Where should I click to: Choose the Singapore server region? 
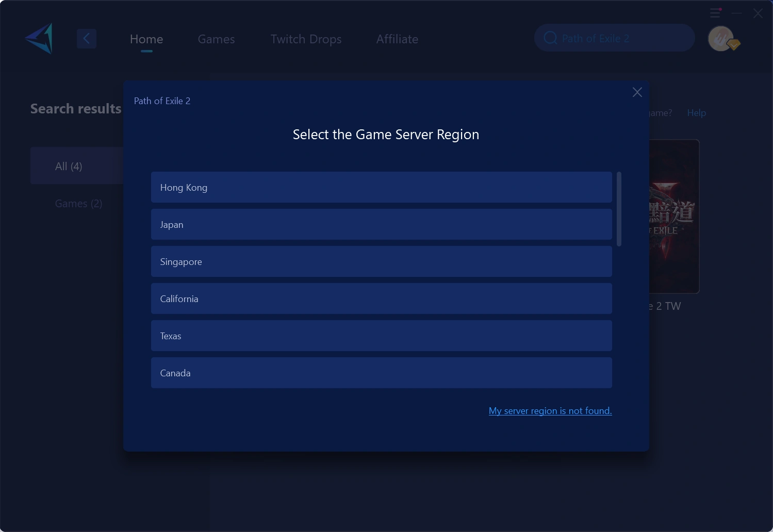(381, 261)
